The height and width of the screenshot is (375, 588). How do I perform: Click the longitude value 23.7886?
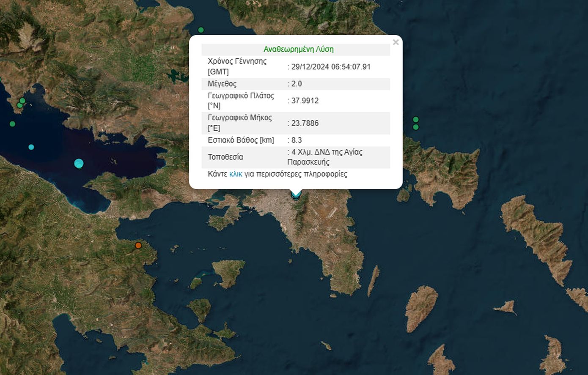tap(305, 123)
